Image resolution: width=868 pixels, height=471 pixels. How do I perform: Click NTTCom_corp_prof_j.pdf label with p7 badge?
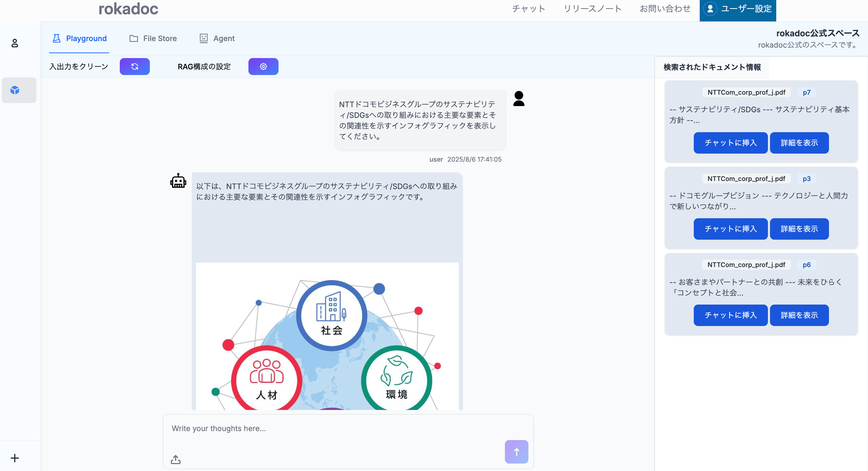(x=746, y=92)
